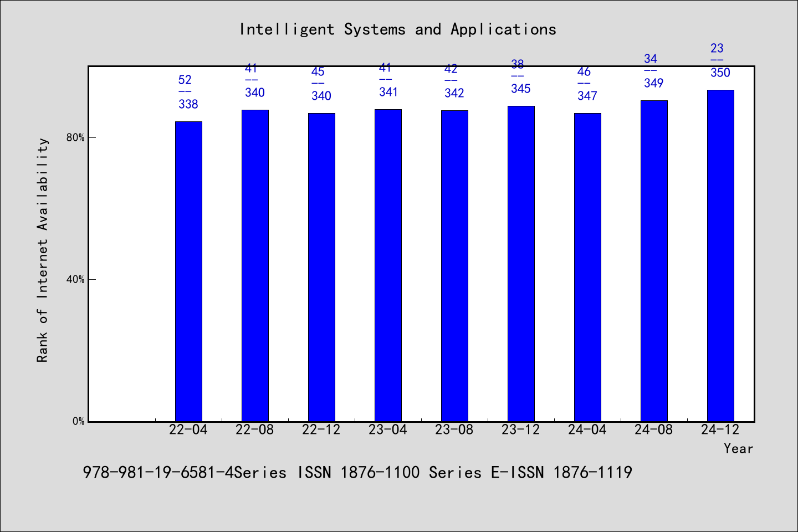Viewport: 798px width, 532px height.
Task: Click the data label '349'
Action: click(654, 83)
